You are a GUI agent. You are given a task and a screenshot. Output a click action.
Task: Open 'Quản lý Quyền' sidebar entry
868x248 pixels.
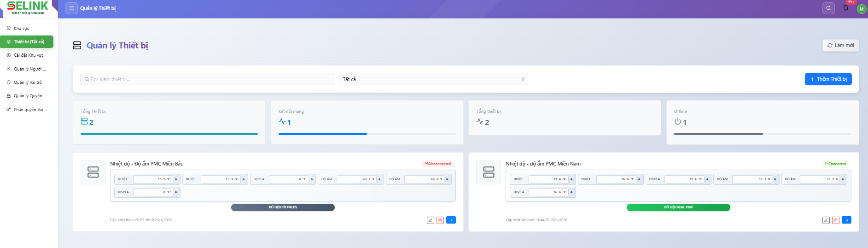(28, 96)
